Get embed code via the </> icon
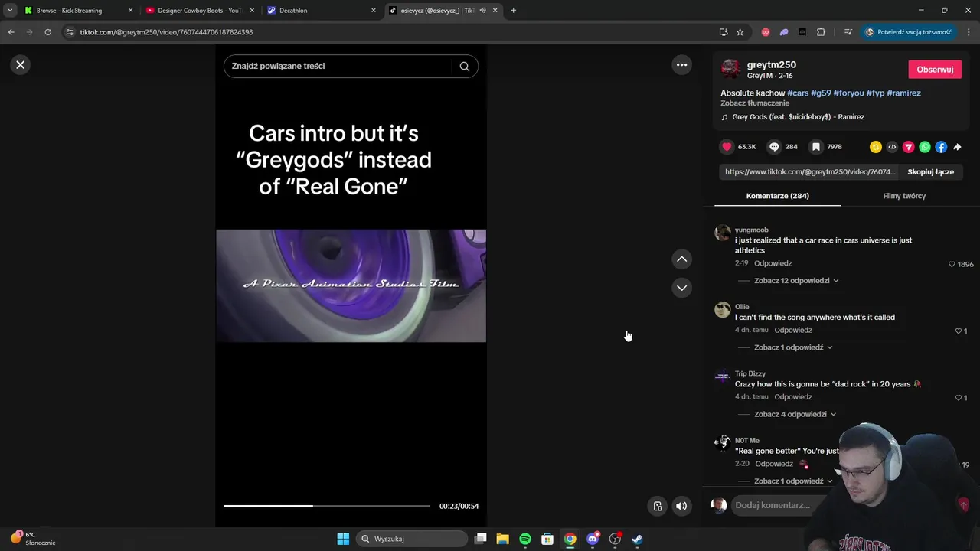The width and height of the screenshot is (980, 551). pyautogui.click(x=892, y=147)
